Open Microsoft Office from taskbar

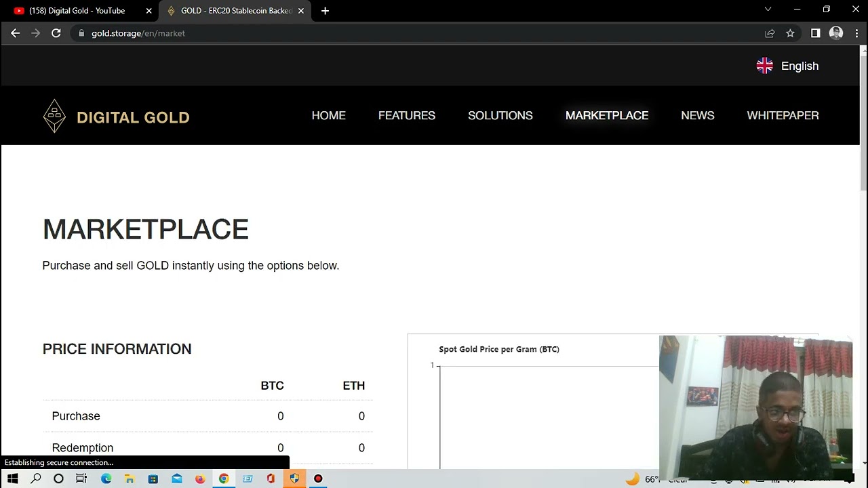tap(271, 479)
